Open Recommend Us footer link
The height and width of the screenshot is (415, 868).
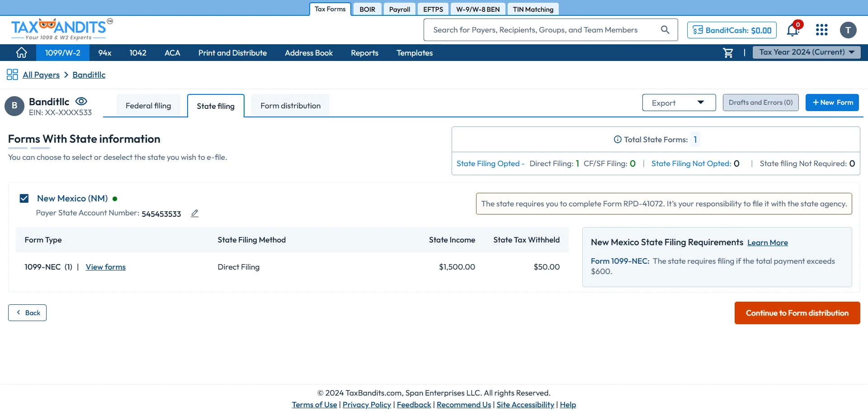coord(464,405)
